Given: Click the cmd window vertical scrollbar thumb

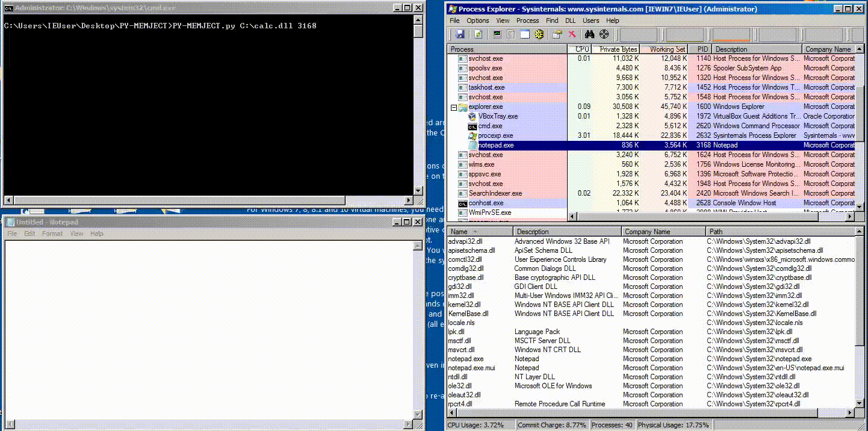Looking at the screenshot, I should (418, 31).
